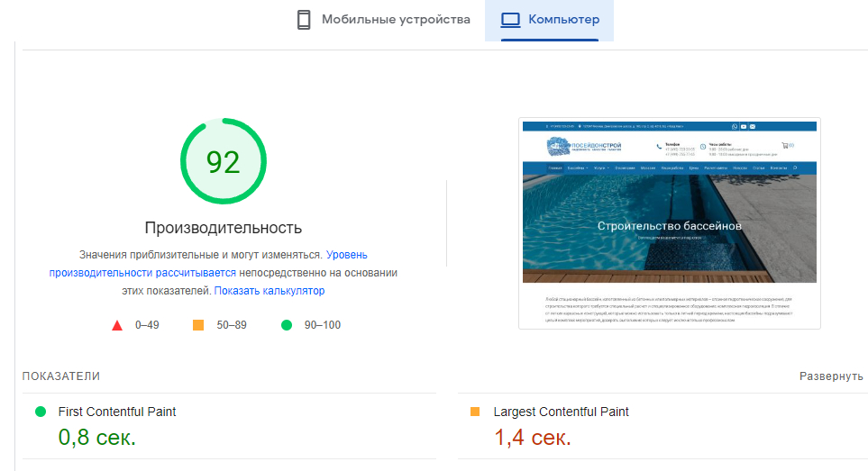The height and width of the screenshot is (471, 868).
Task: Click the green circle 90–100 legend icon
Action: click(287, 325)
